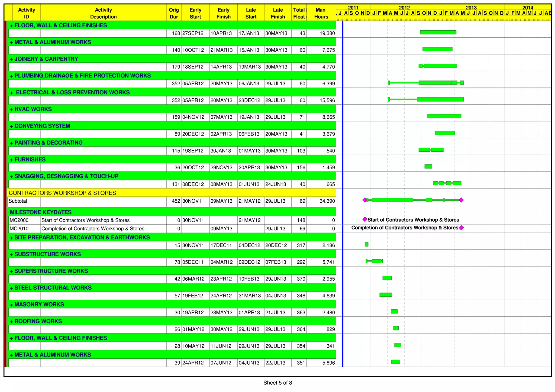Click the Late Start column header
Viewport: 555px width, 392px height.
[251, 13]
